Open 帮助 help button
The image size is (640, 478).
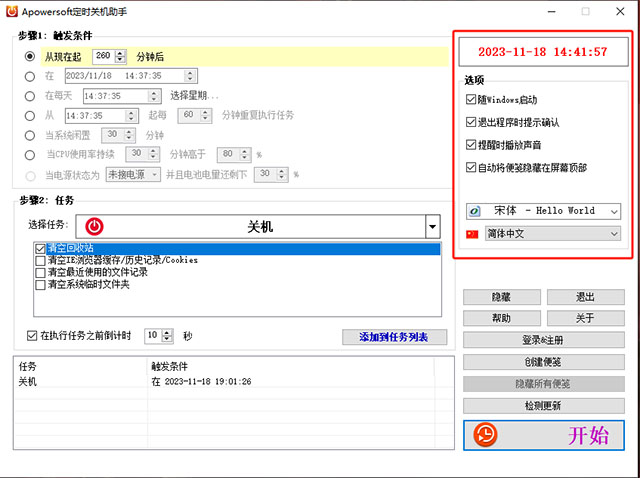502,318
